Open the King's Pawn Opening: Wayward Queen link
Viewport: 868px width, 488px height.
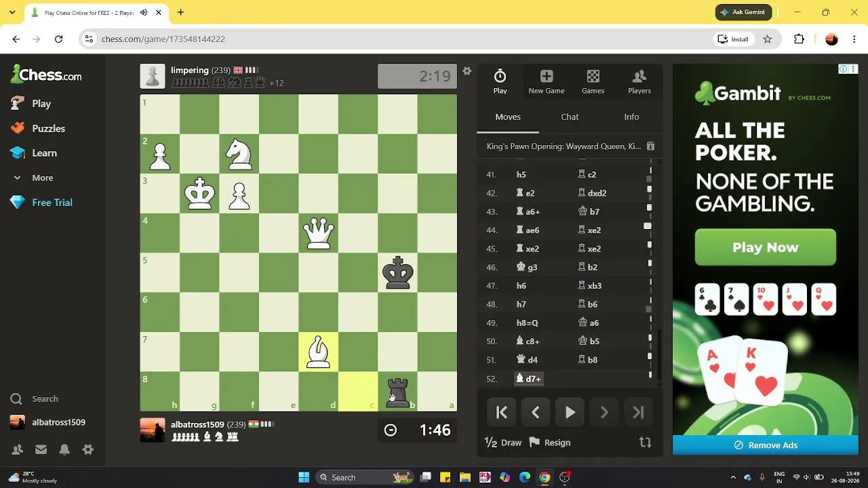(564, 146)
